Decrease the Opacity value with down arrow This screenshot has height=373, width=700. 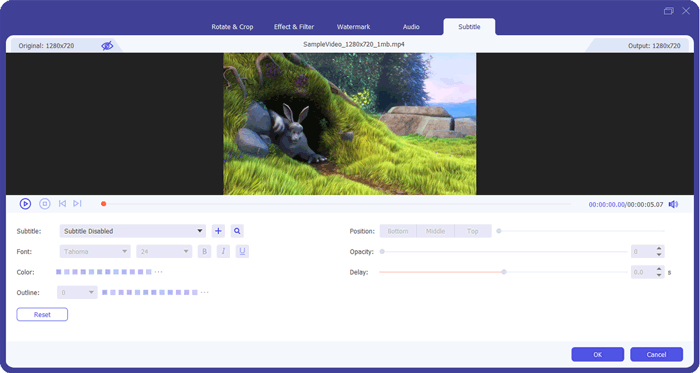tap(659, 255)
